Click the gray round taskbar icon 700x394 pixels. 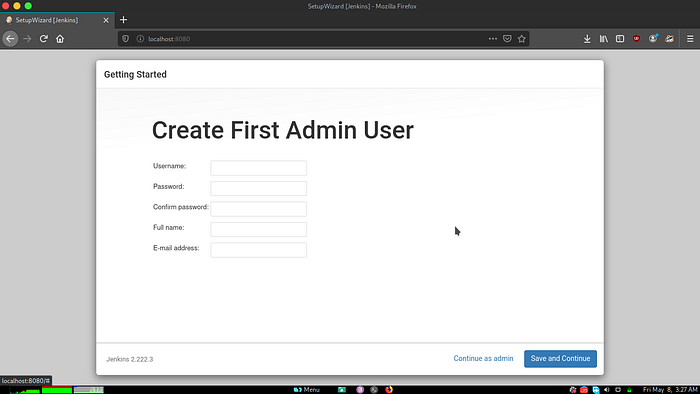(374, 390)
